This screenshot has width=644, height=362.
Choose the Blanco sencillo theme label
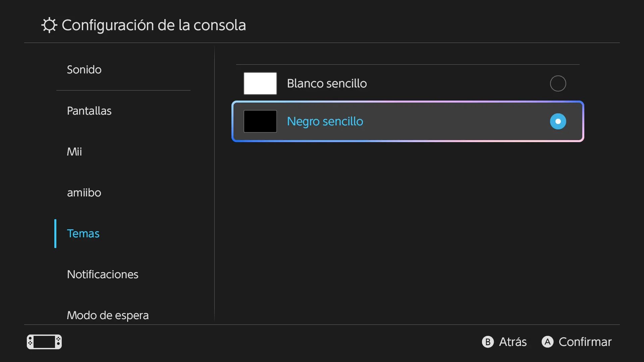(327, 83)
